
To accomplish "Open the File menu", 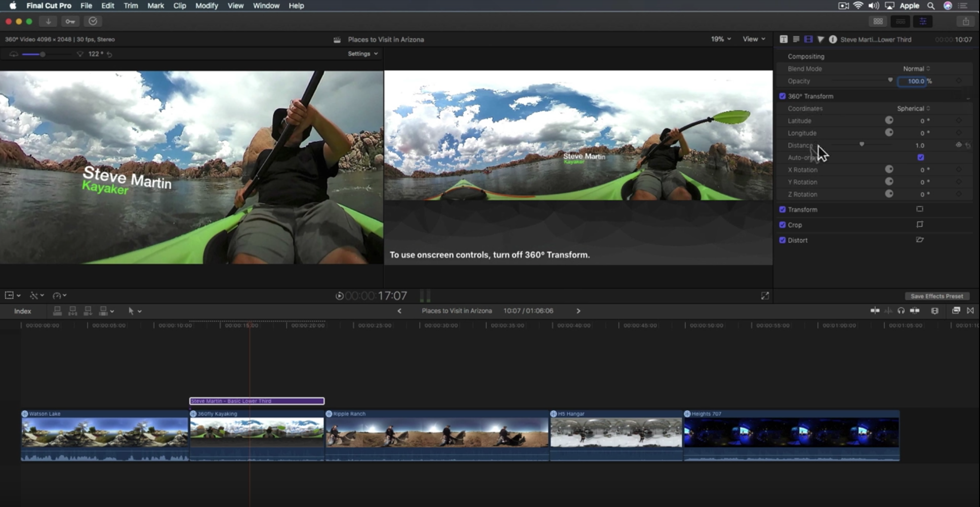I will [x=86, y=5].
